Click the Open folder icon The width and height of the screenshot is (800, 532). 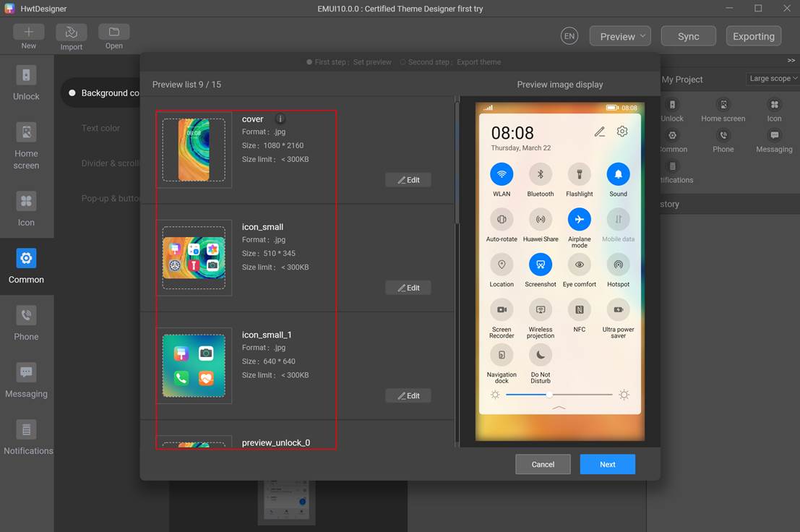click(114, 33)
